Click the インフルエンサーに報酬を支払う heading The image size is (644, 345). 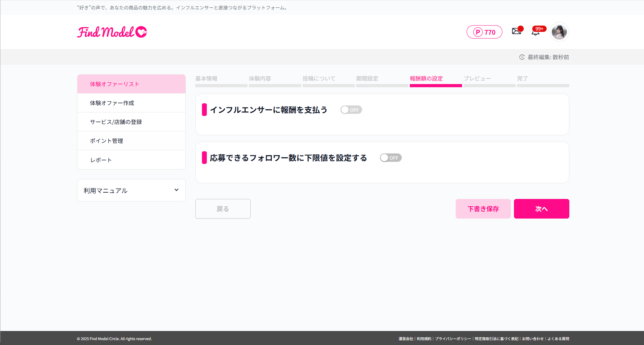(269, 110)
